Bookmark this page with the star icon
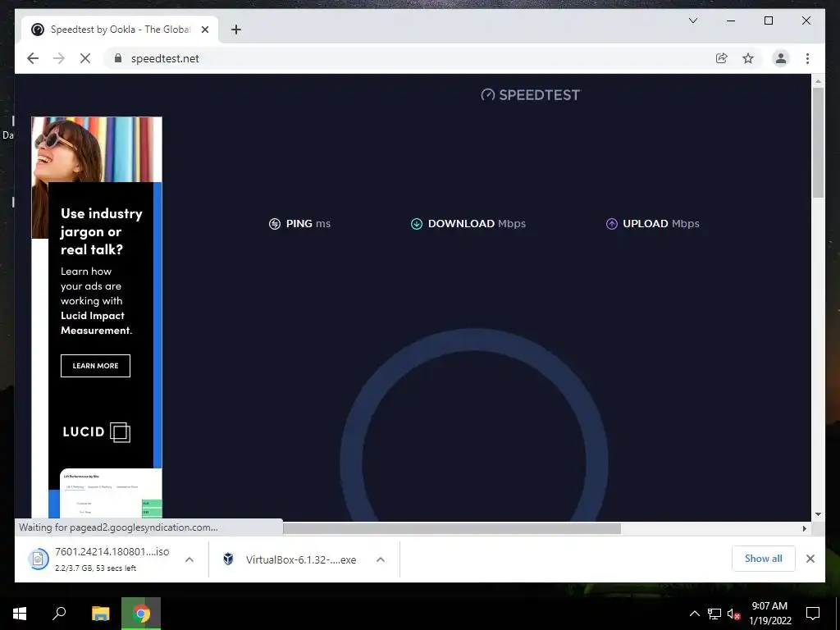The width and height of the screenshot is (840, 630). point(748,58)
